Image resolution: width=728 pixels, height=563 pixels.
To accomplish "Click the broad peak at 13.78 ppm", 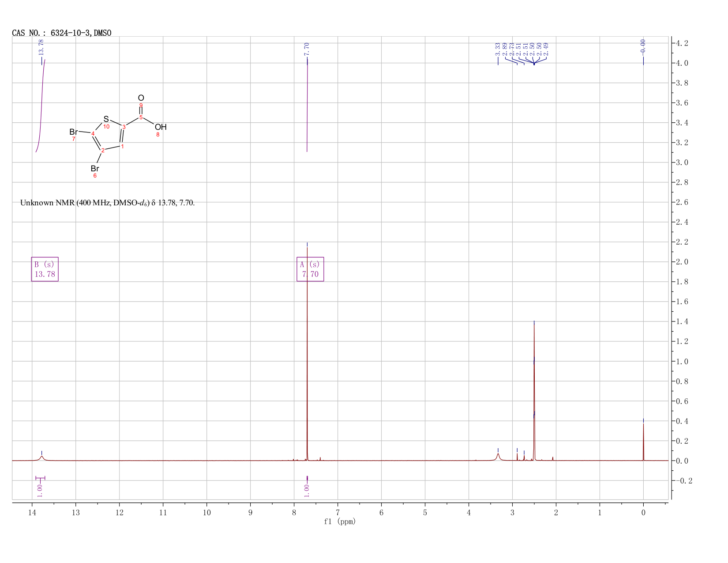I will coord(42,458).
